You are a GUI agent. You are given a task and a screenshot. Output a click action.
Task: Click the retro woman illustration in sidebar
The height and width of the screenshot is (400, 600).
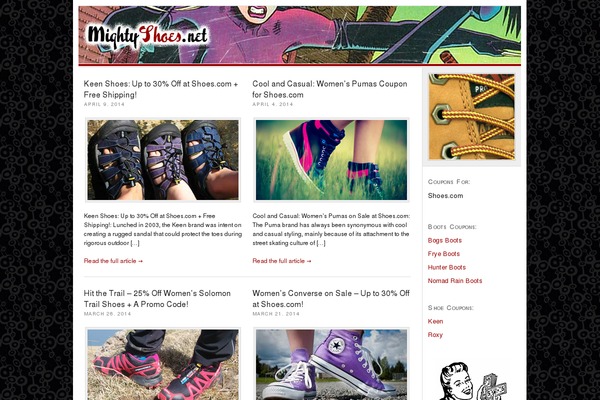(471, 381)
